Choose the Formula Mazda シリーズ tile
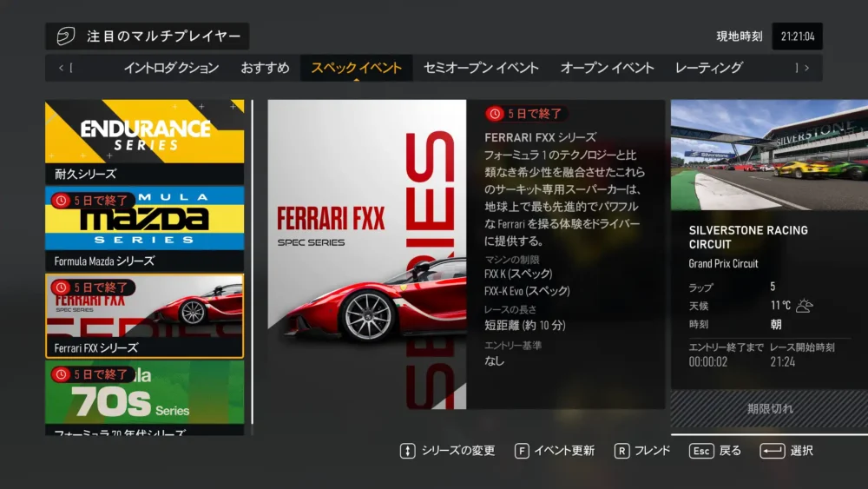This screenshot has width=868, height=489. 145,228
